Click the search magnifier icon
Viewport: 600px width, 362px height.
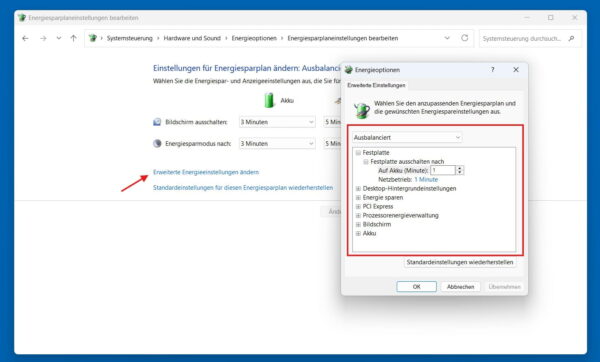(x=571, y=39)
